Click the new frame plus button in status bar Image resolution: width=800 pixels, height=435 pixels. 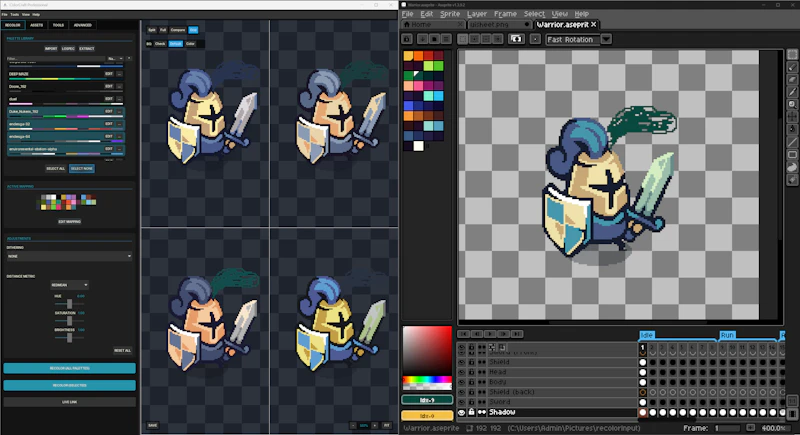[751, 428]
